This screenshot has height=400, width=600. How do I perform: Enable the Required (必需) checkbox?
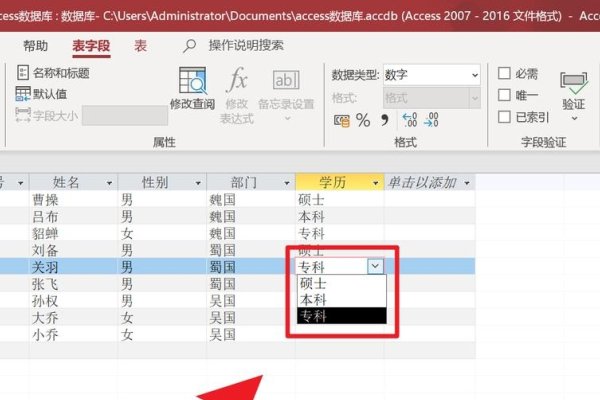tap(504, 73)
